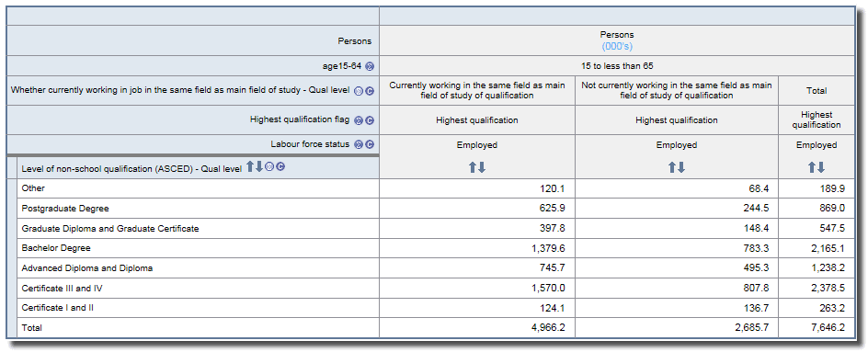This screenshot has height=352, width=868.
Task: Click the C icon beside 'Whether currently working' field
Action: point(370,91)
